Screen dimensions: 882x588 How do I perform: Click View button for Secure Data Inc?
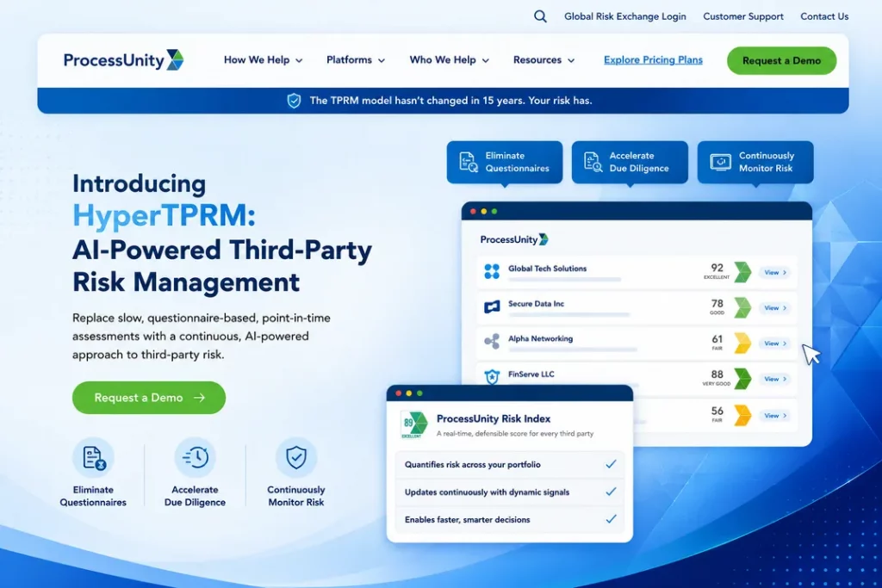click(774, 308)
